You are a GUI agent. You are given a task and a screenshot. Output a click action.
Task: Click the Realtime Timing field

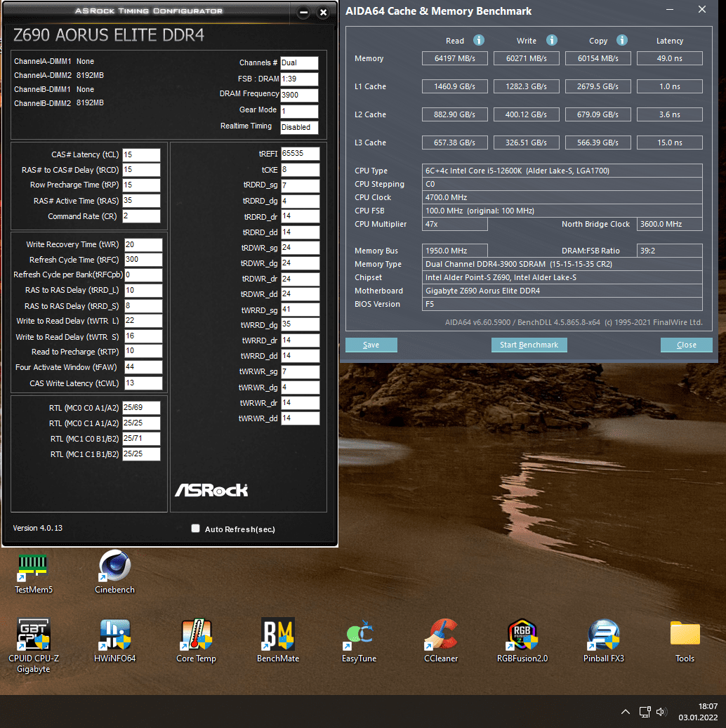[x=300, y=127]
